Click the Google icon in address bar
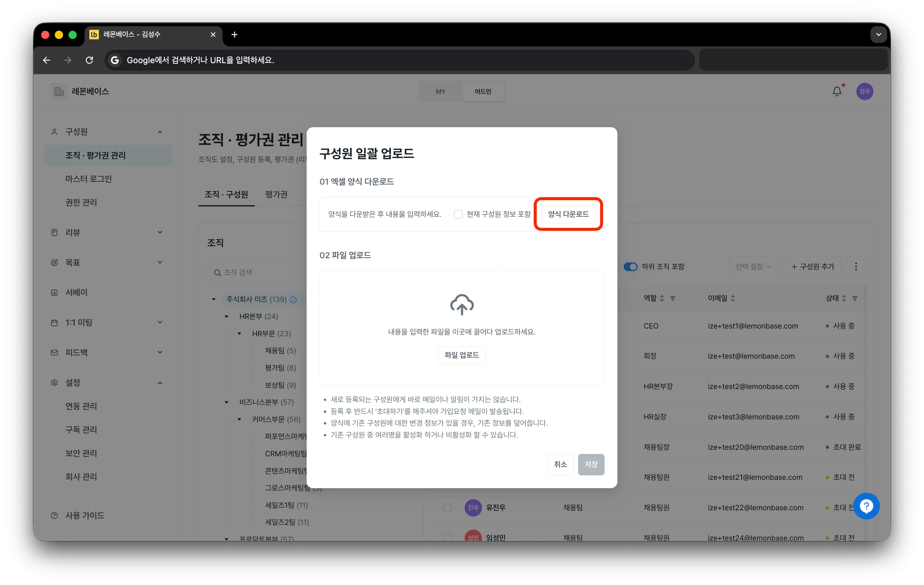The width and height of the screenshot is (924, 585). (x=114, y=60)
